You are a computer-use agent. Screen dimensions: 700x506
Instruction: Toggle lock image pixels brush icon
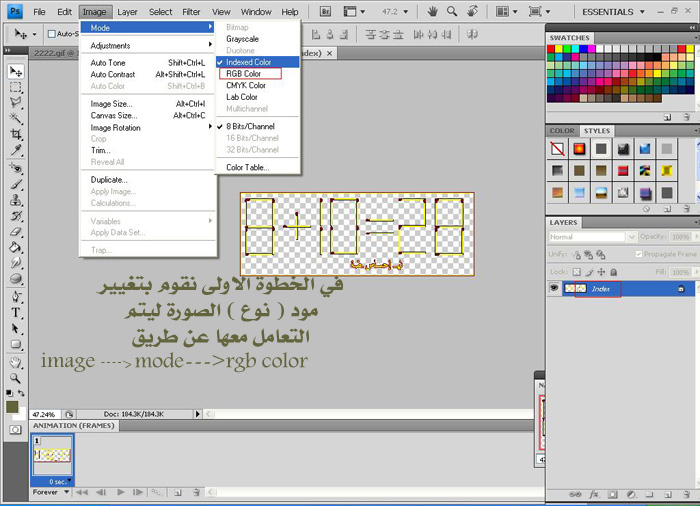[x=589, y=272]
